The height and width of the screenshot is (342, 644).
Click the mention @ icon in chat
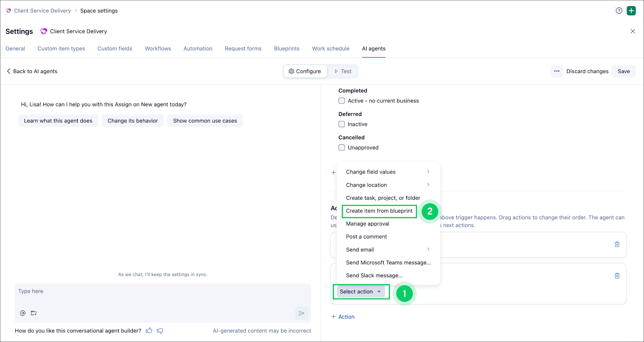point(23,313)
